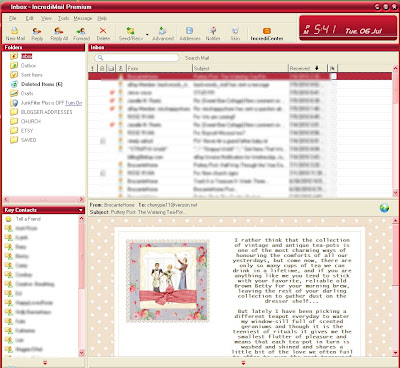Click the Reply toolbar icon
Image resolution: width=400 pixels, height=368 pixels.
click(x=37, y=34)
